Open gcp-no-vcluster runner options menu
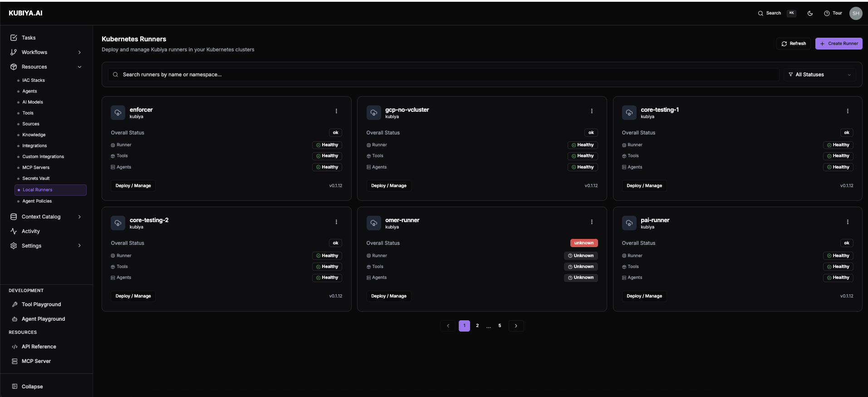 592,111
